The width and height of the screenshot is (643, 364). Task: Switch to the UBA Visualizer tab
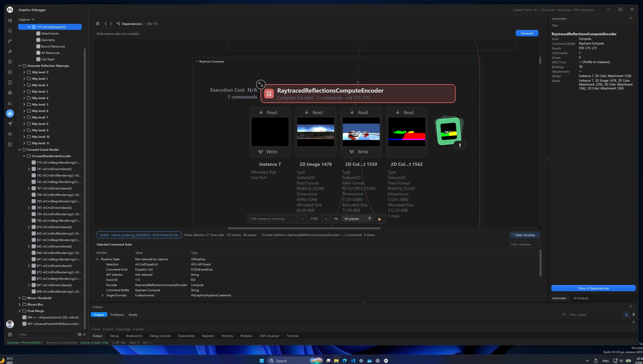coord(269,336)
